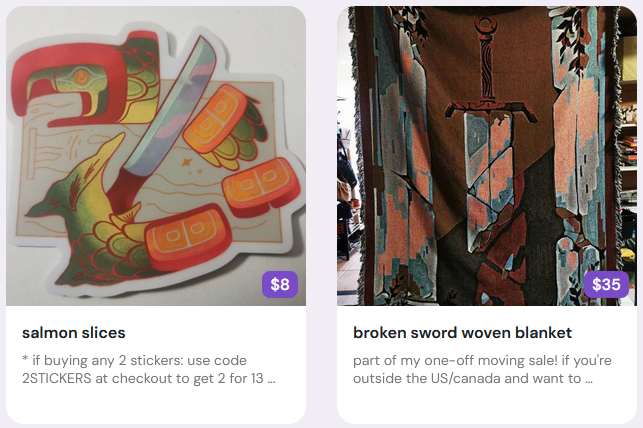Expand the truncated salmon slices description ellipsis
Screen dimensions: 643x428
coord(271,379)
